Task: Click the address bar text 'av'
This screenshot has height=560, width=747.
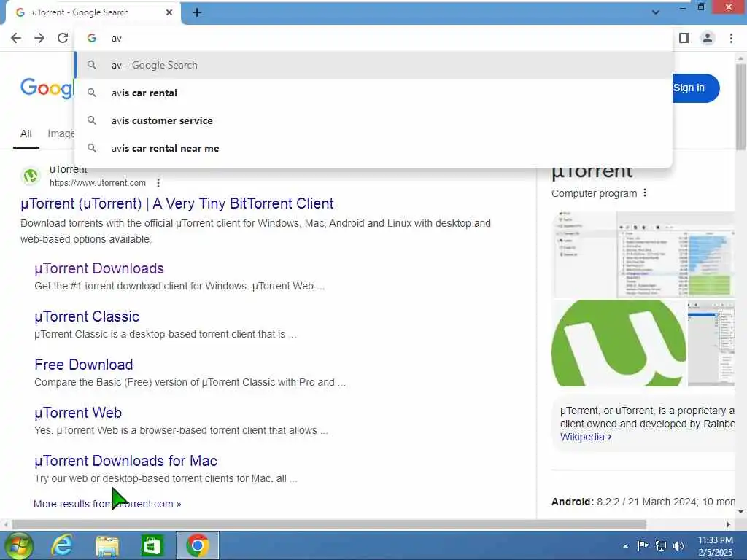Action: (x=117, y=38)
